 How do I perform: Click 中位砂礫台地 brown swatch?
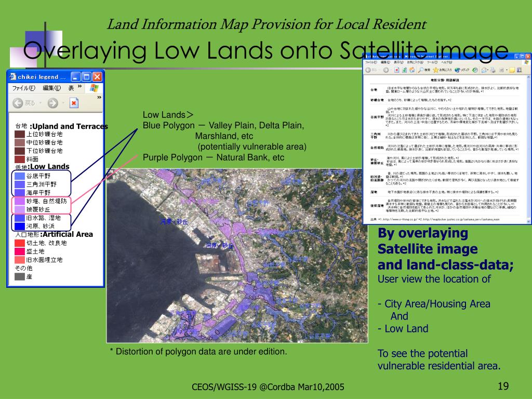(20, 142)
